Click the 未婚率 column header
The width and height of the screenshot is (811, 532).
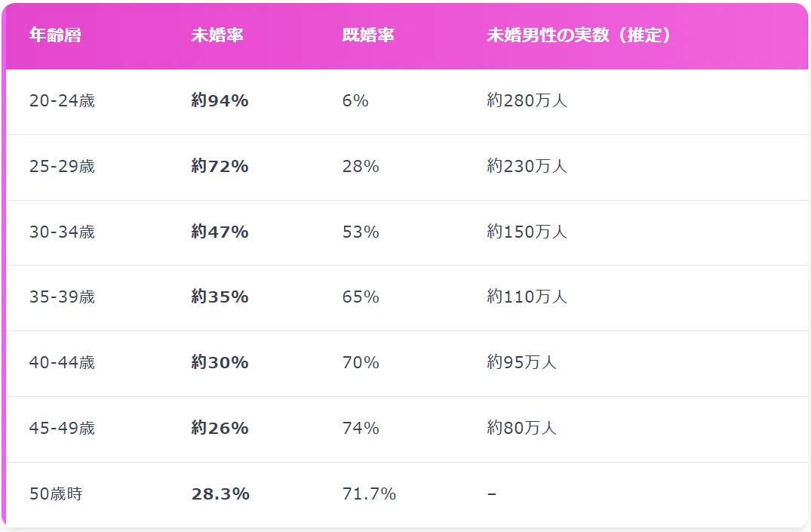click(x=217, y=35)
